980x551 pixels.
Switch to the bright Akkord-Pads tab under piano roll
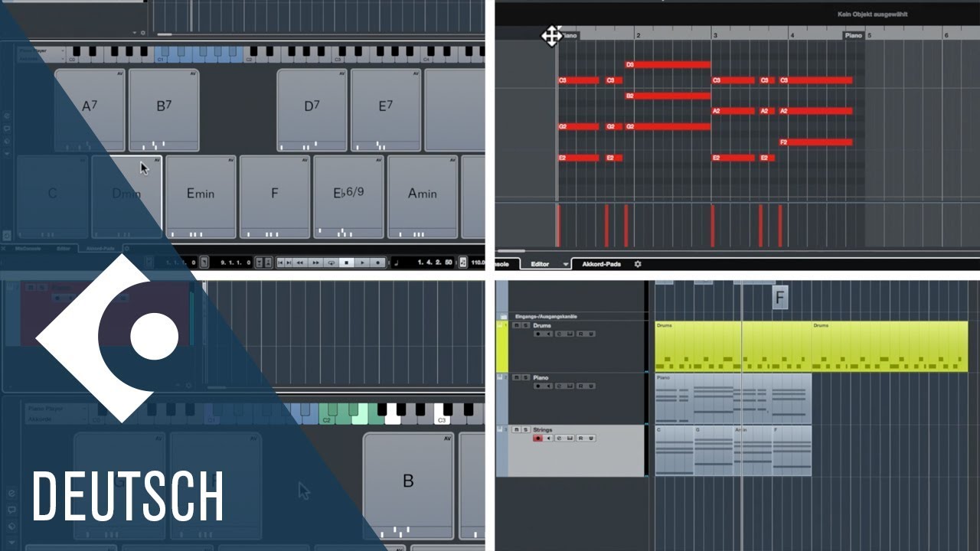click(x=602, y=264)
